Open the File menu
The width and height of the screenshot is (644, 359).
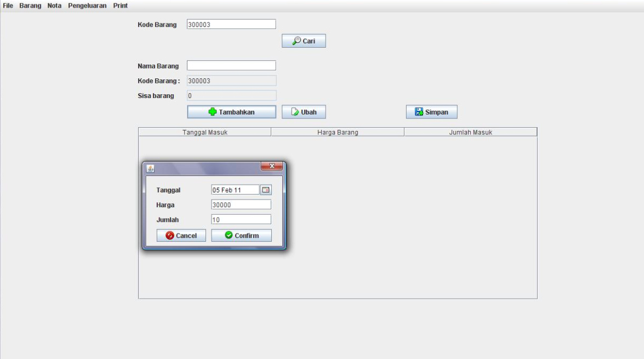(x=8, y=5)
